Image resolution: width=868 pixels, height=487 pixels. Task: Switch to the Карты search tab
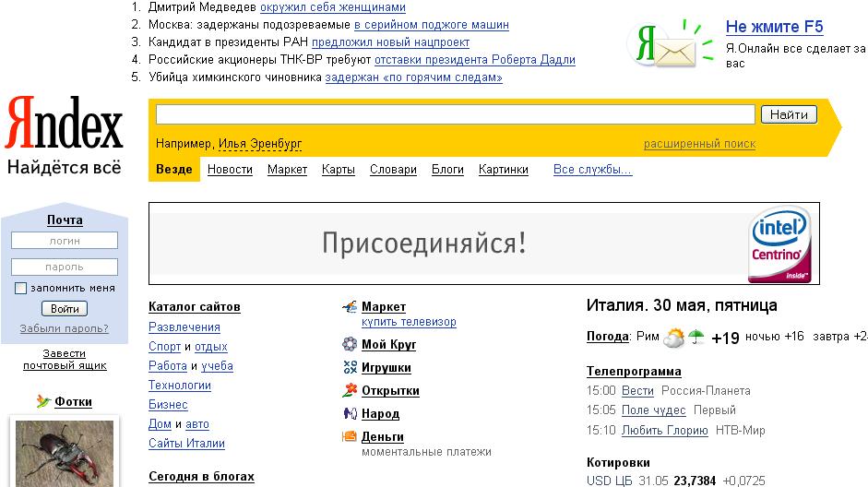coord(339,170)
